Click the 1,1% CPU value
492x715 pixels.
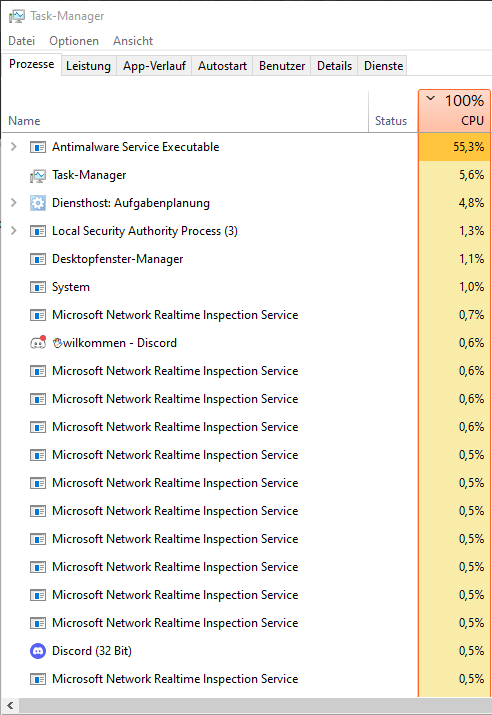point(471,259)
